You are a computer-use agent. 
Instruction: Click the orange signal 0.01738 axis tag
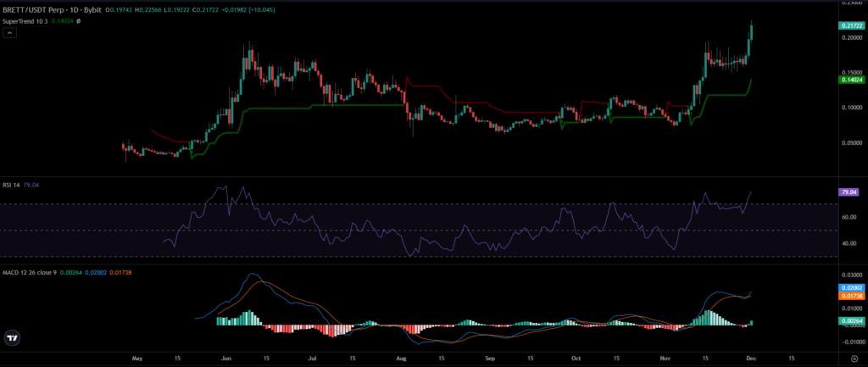coord(851,296)
